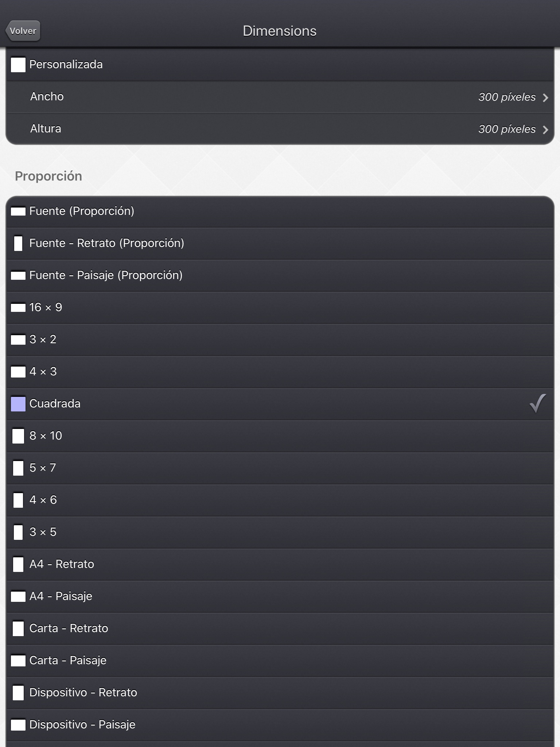Choose the 4 × 3 proportion option
Screen dimensions: 560x747
pos(43,371)
